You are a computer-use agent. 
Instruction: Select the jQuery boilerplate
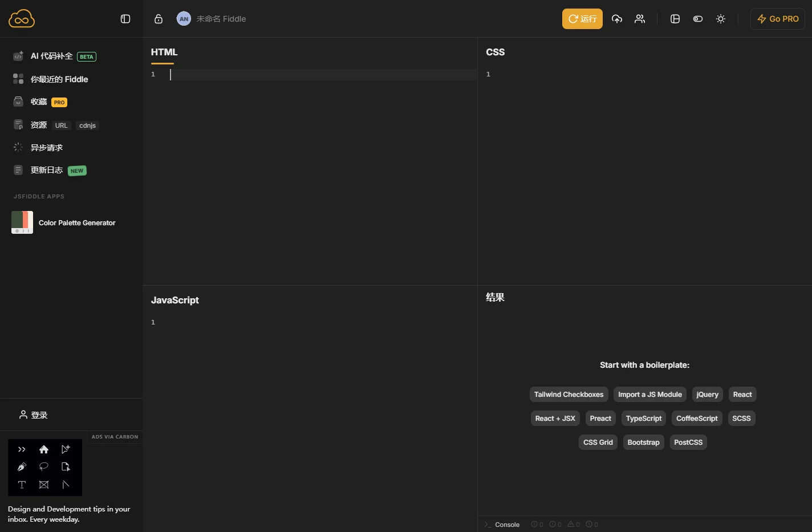pyautogui.click(x=708, y=395)
